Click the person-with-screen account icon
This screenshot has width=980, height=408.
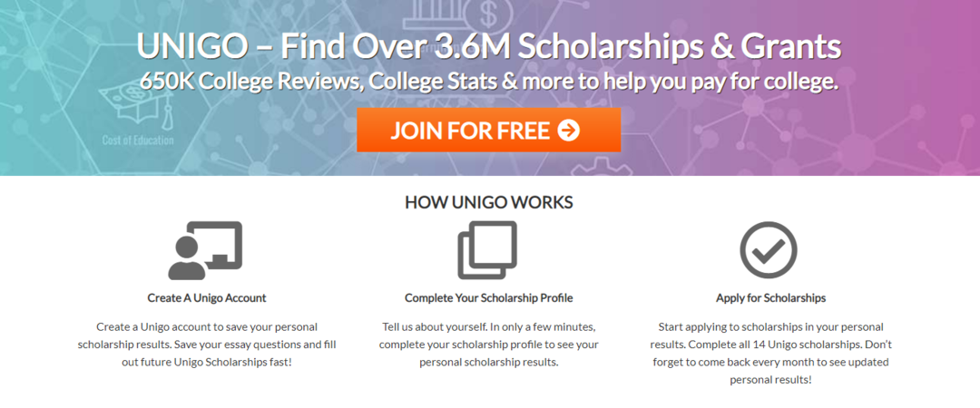click(206, 250)
